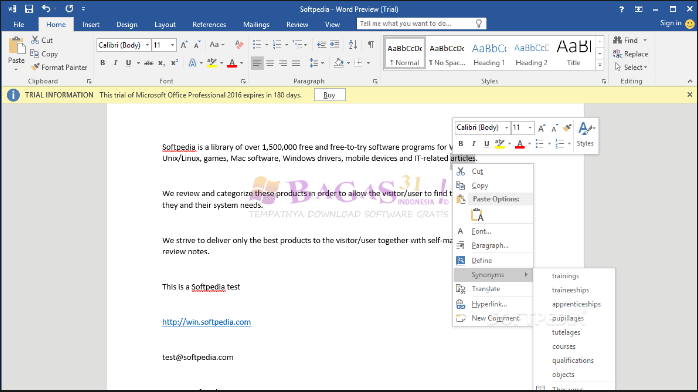
Task: Click Replace in the Editing group
Action: [x=630, y=54]
